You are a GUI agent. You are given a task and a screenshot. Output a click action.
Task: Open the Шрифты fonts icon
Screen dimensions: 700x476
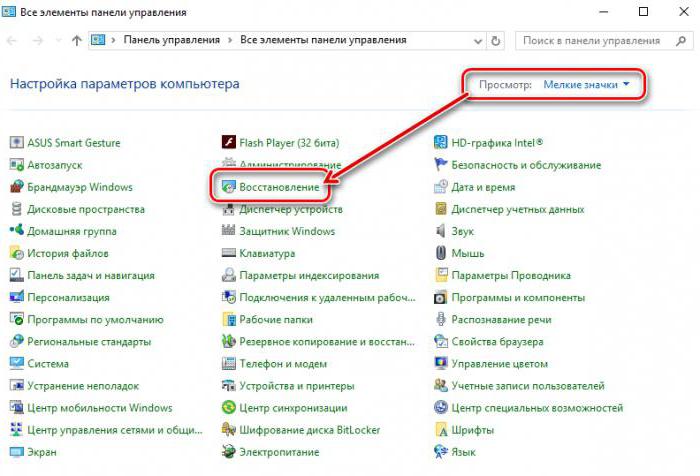coord(441,430)
